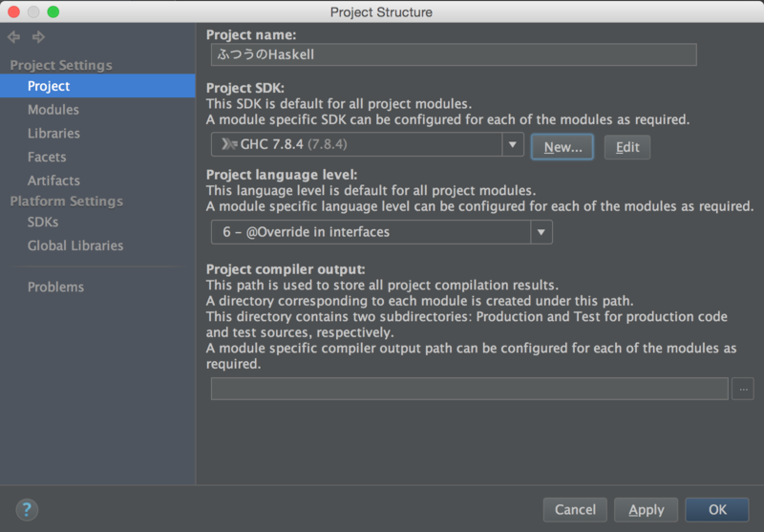Image resolution: width=764 pixels, height=532 pixels.
Task: Click the New... SDK button
Action: click(562, 147)
